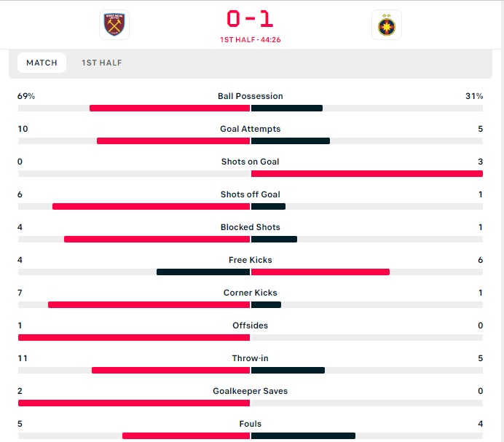Click the Offsides home bar
Screen dimensions: 504x442
coord(134,338)
